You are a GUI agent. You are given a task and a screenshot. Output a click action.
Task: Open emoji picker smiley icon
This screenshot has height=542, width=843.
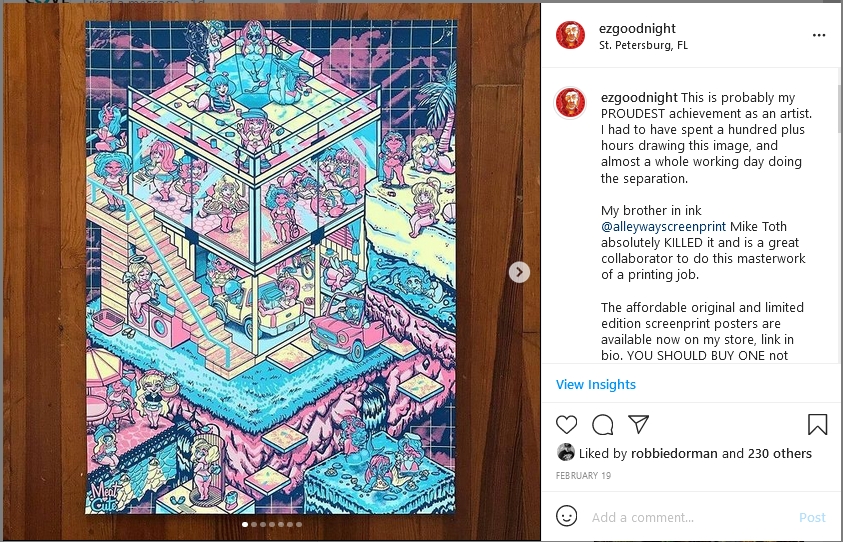point(566,516)
